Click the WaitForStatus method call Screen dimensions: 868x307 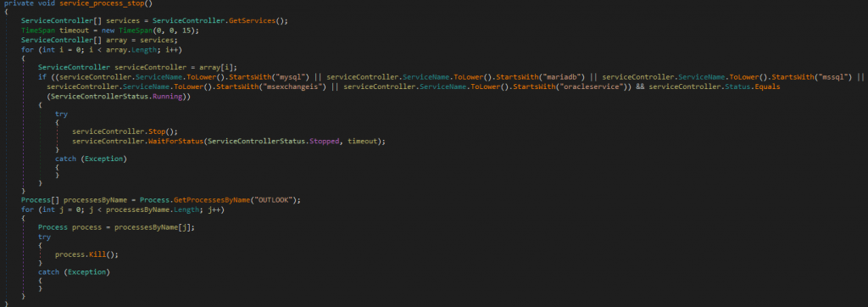[x=175, y=142]
